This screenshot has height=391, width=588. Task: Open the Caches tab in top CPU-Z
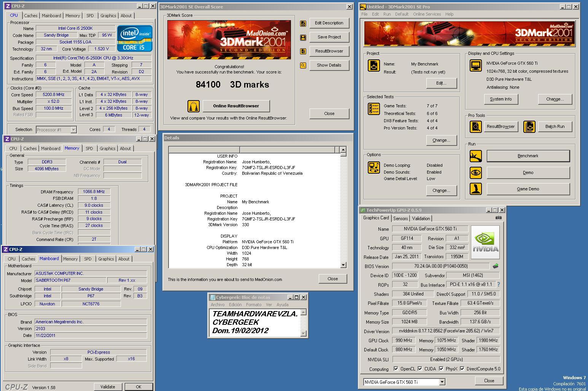coord(31,16)
